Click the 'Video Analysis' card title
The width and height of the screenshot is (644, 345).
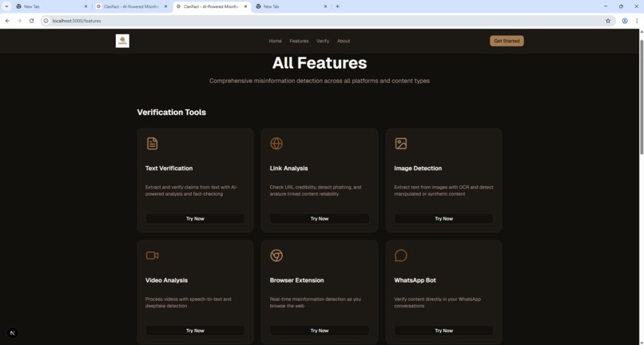166,280
